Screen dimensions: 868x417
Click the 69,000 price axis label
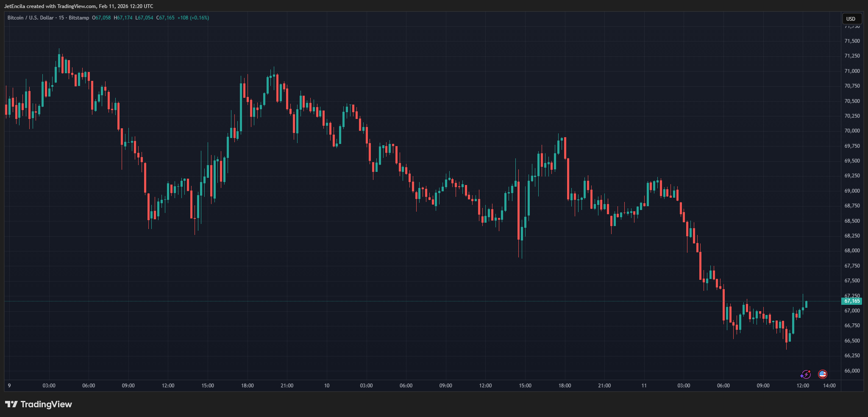coord(852,191)
